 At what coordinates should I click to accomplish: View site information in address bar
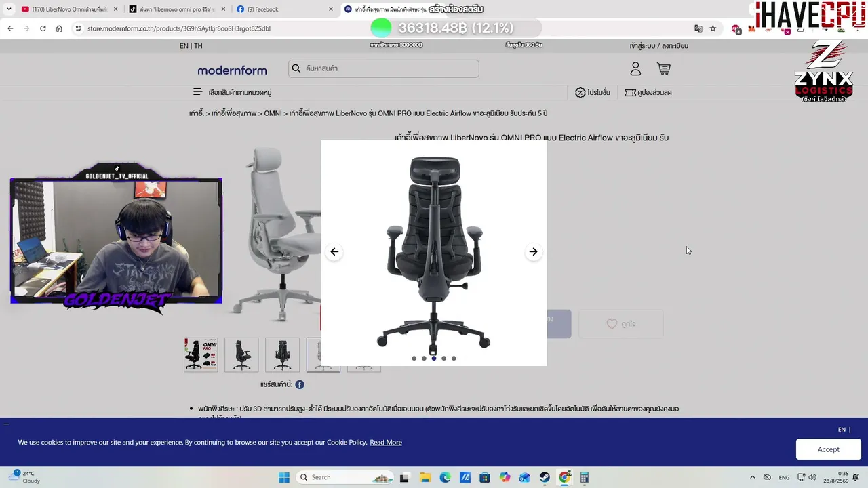[79, 28]
